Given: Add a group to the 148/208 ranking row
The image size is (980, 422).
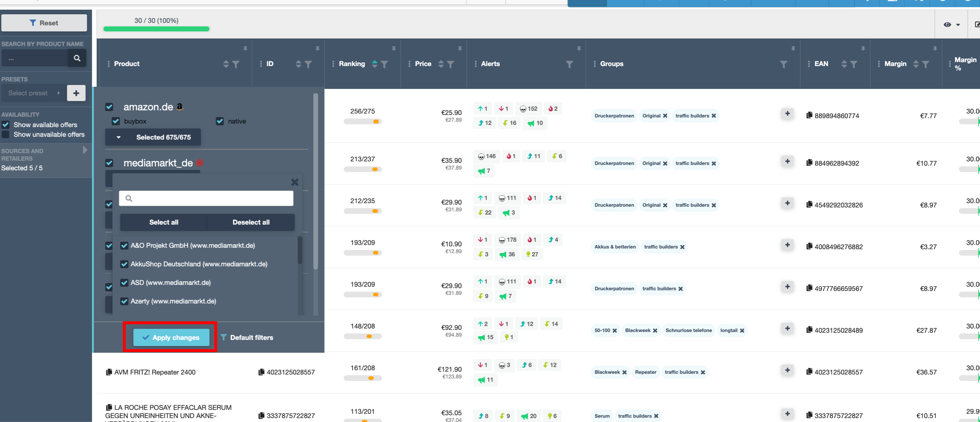Looking at the screenshot, I should [x=787, y=328].
